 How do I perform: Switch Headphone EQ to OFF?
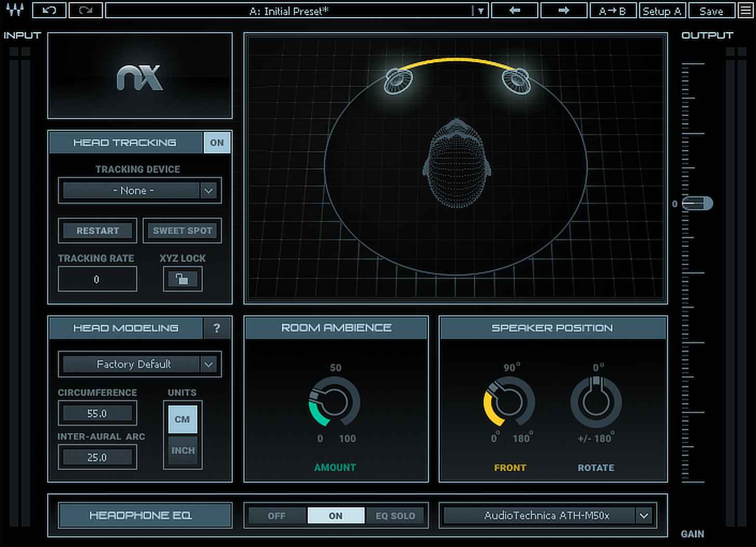point(276,515)
